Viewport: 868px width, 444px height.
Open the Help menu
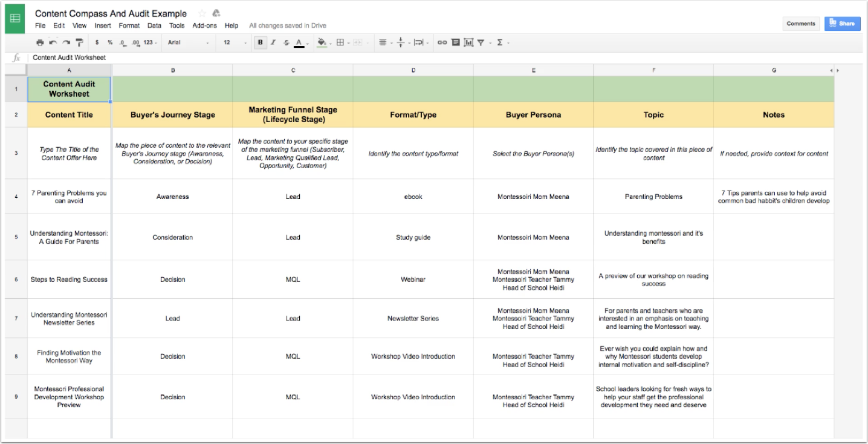(232, 25)
